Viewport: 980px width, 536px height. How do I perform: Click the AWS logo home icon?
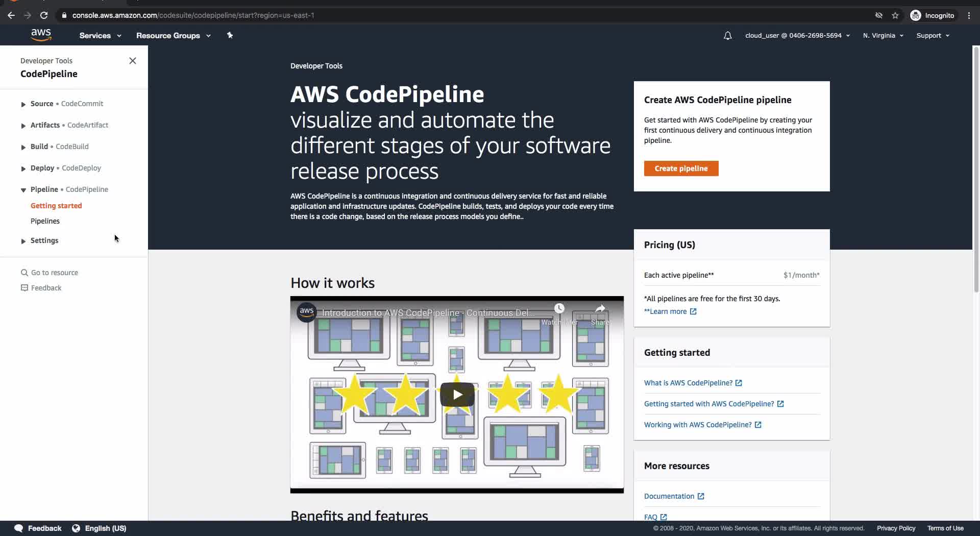41,35
